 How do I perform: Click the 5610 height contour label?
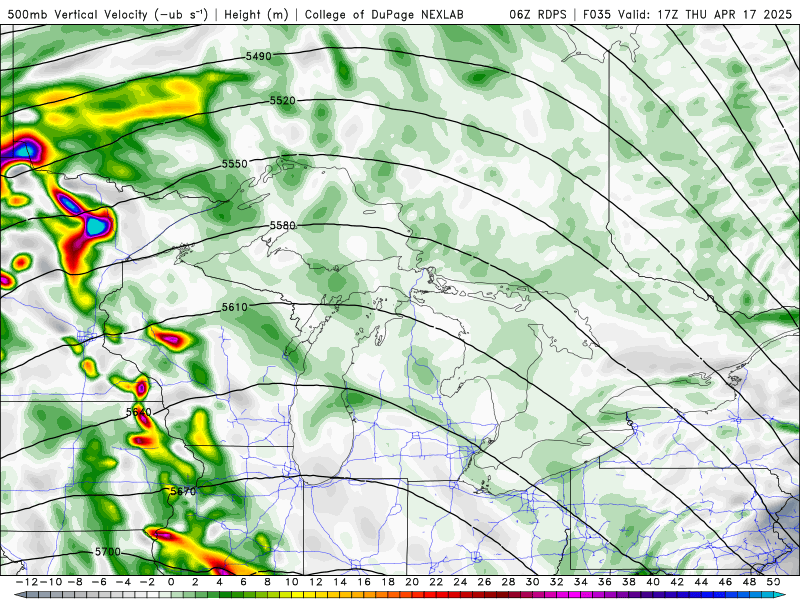click(x=235, y=307)
